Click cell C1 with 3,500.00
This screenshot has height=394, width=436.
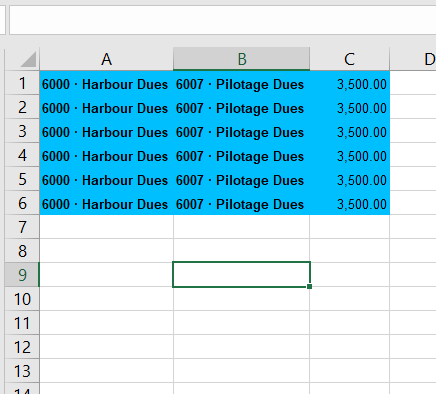click(x=349, y=83)
